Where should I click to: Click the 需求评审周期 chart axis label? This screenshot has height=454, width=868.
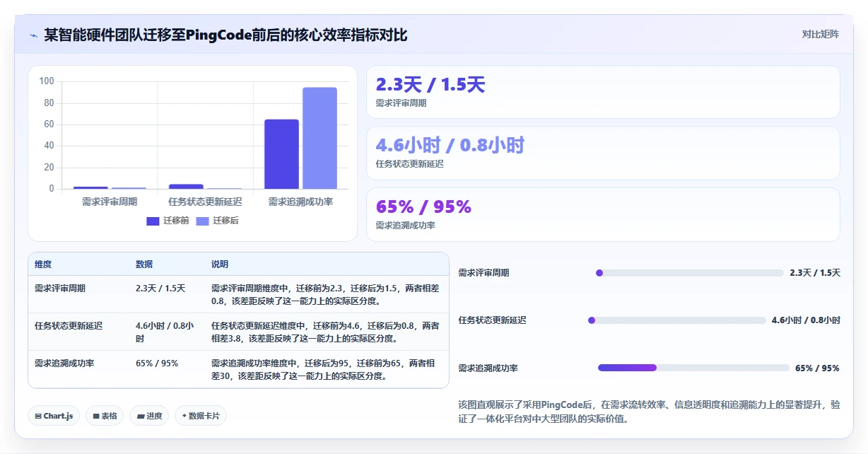pos(110,202)
